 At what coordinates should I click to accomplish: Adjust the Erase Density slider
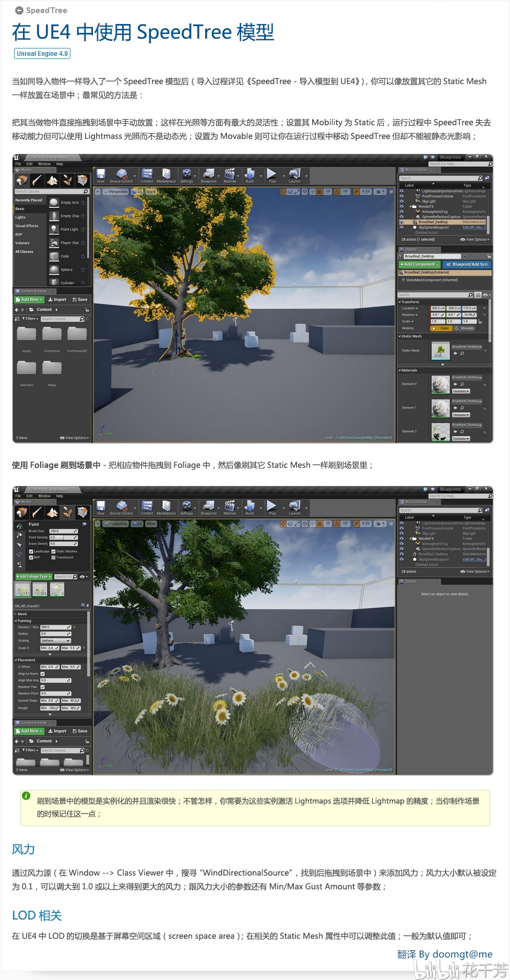click(x=63, y=544)
